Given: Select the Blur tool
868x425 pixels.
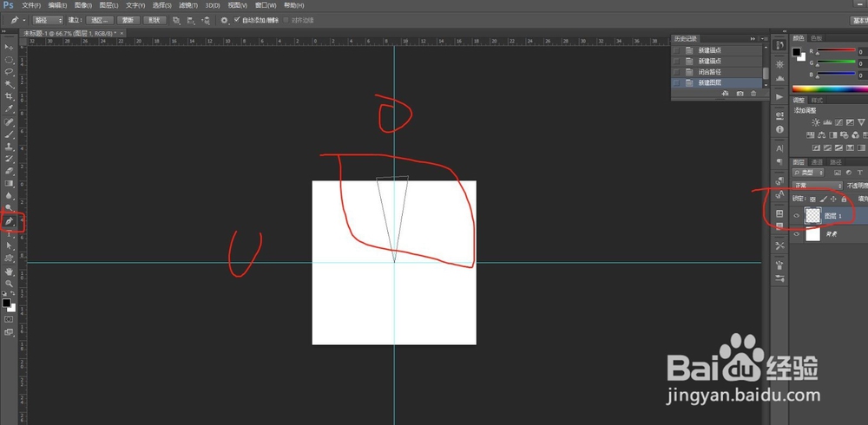Looking at the screenshot, I should coord(9,195).
